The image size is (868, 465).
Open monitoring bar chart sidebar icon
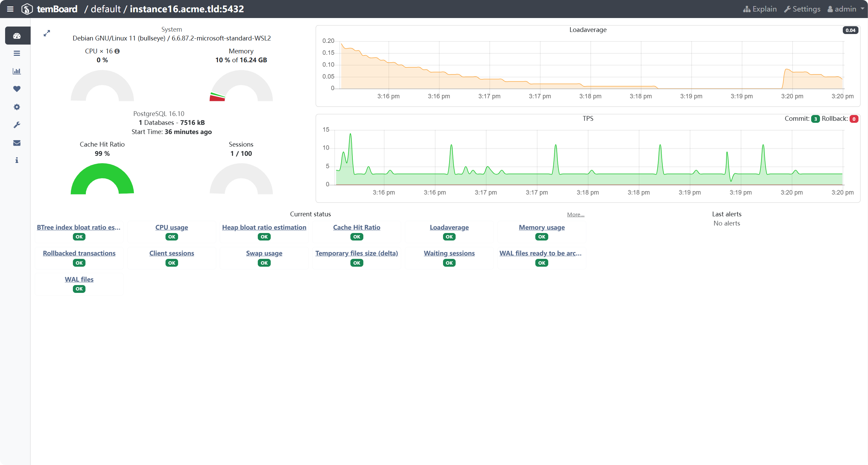click(17, 71)
